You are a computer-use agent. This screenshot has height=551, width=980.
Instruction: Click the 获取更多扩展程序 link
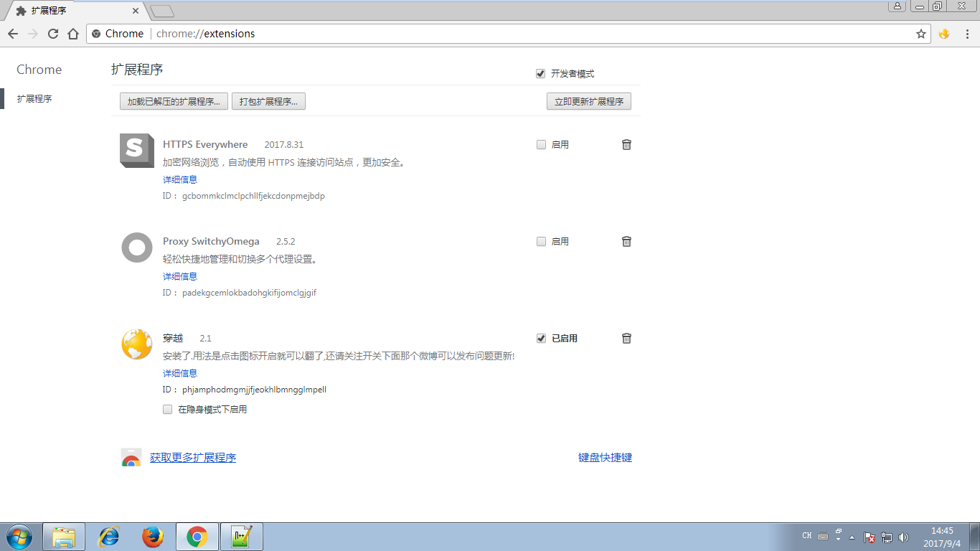(193, 458)
